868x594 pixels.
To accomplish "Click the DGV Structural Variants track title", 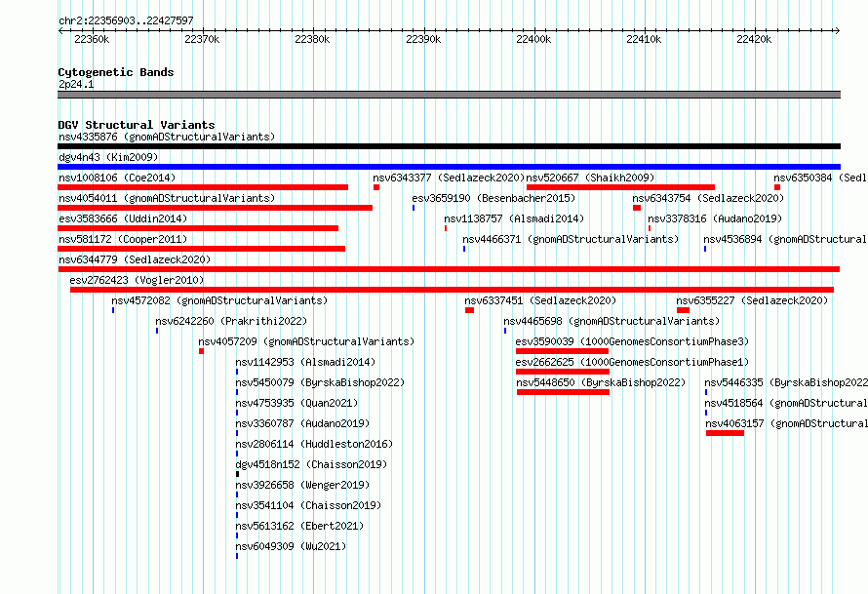I will (137, 125).
